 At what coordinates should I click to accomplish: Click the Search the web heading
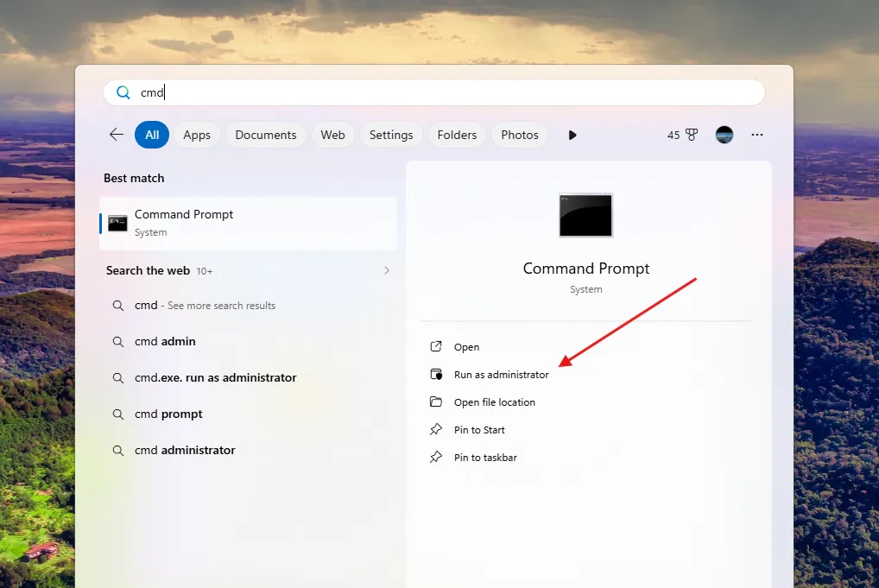[148, 271]
